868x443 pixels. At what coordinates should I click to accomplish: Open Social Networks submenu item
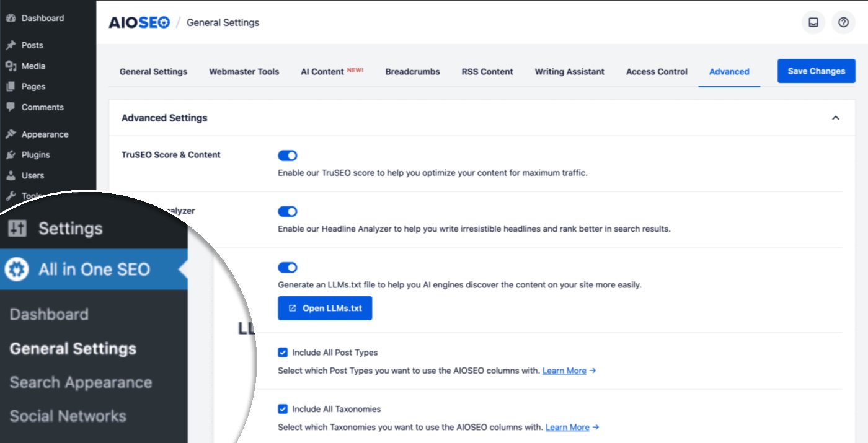[68, 416]
